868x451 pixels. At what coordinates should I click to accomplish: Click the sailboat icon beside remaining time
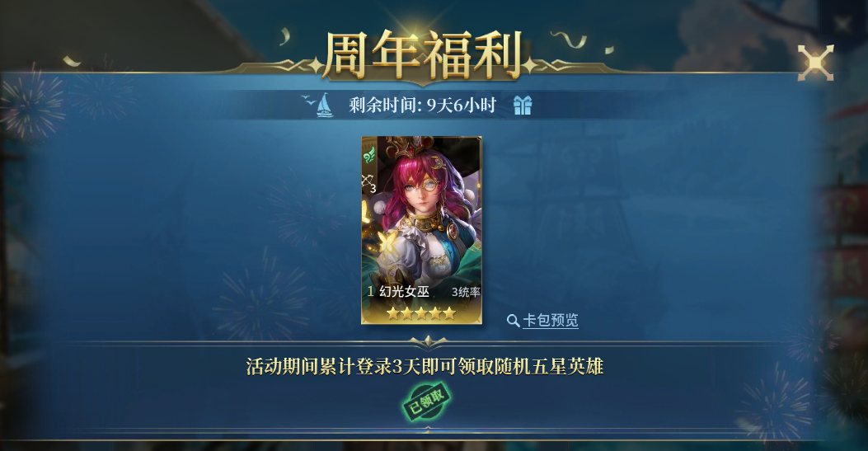pyautogui.click(x=324, y=106)
